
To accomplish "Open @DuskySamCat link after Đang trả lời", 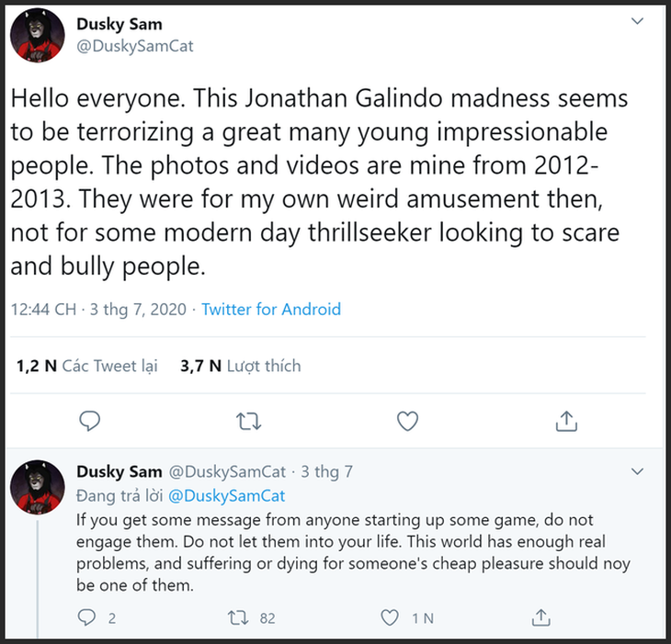I will [x=228, y=496].
